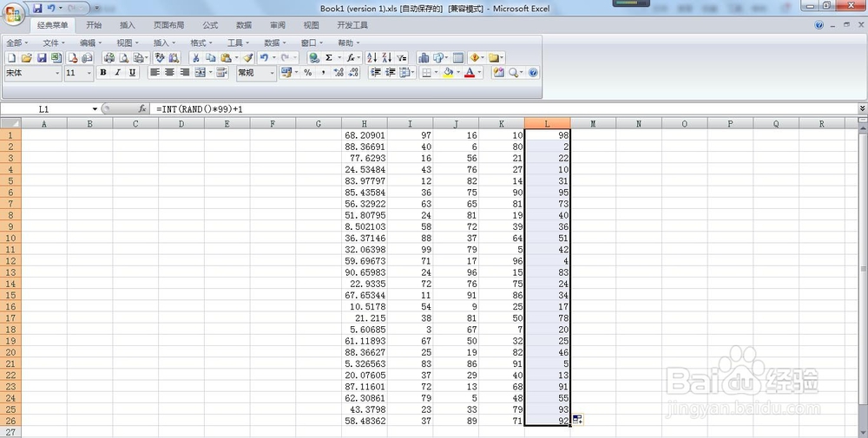Screen dimensions: 868x438
Task: Open the font size 11 dropdown
Action: pos(89,73)
